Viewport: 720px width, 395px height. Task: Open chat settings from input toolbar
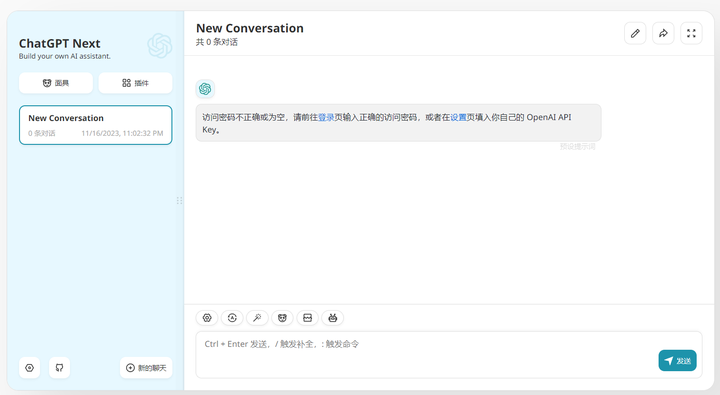pyautogui.click(x=207, y=318)
